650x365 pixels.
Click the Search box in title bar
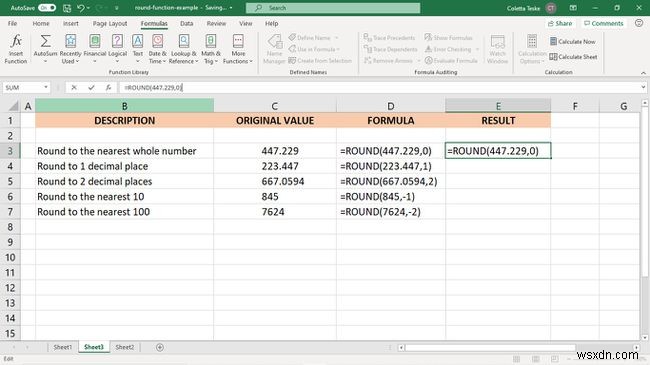click(333, 8)
